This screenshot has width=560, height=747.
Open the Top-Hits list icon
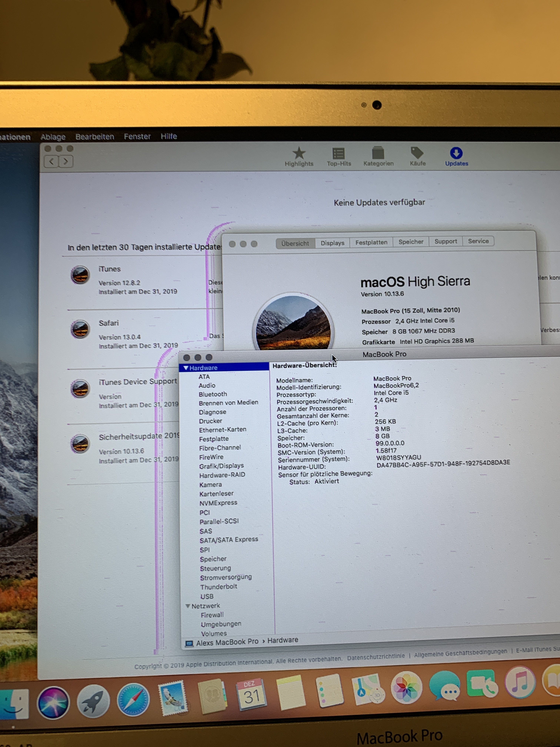339,154
